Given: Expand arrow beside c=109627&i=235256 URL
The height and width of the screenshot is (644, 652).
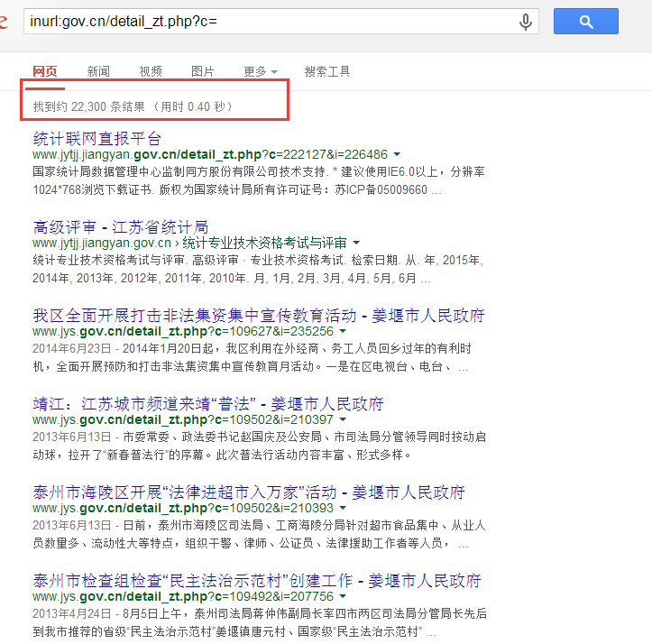Looking at the screenshot, I should pos(343,331).
